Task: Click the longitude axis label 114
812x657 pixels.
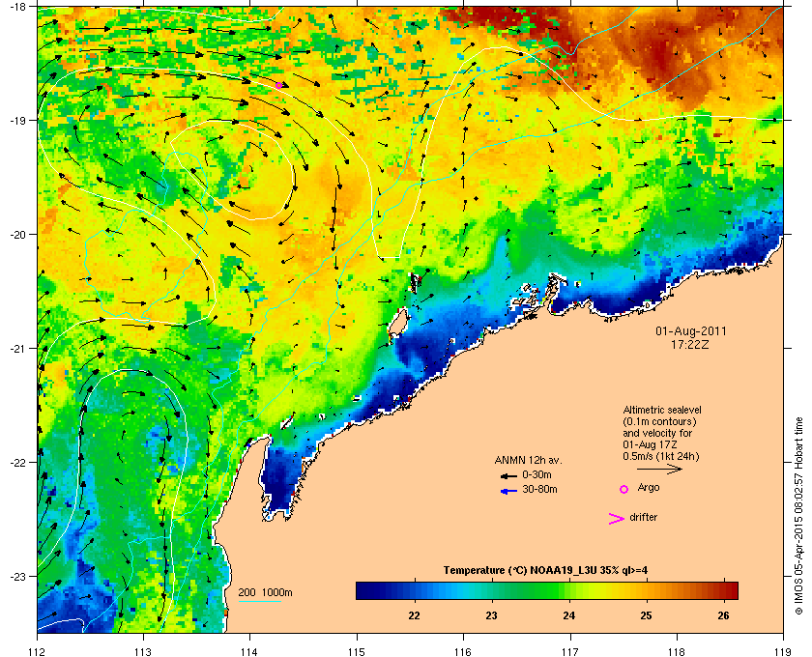Action: point(249,651)
